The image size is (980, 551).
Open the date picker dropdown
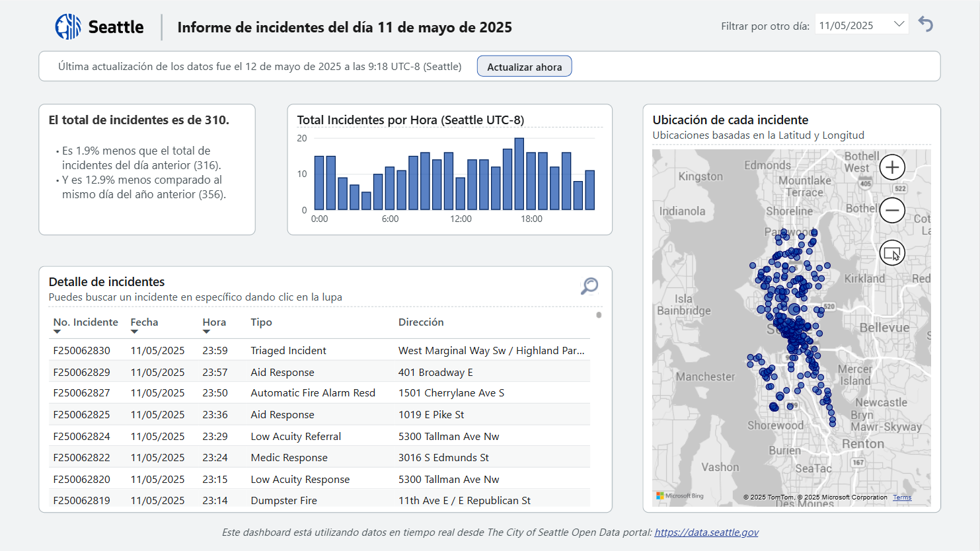[x=901, y=23]
